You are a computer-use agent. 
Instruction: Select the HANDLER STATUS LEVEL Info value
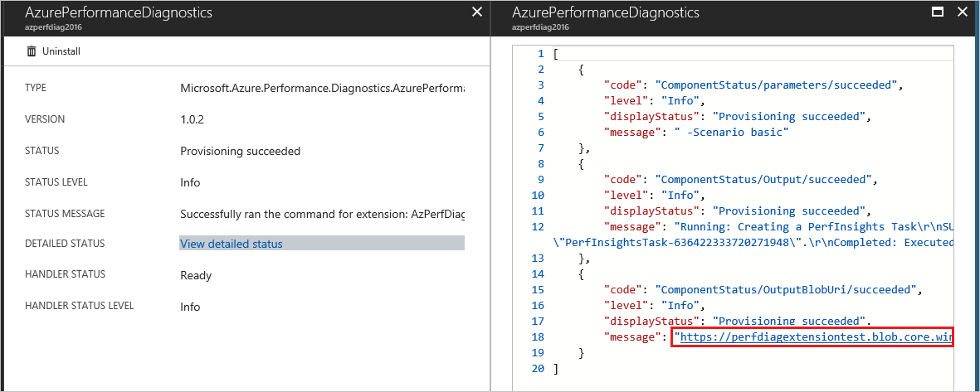coord(190,307)
